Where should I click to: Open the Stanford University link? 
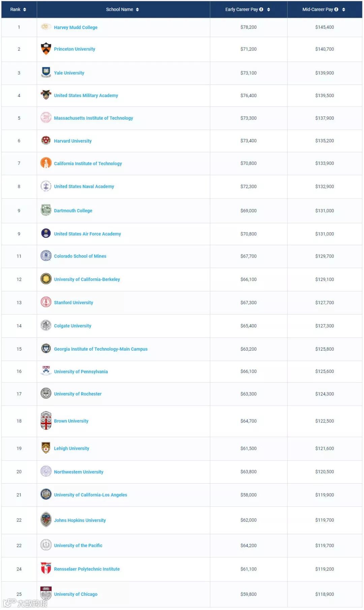[73, 302]
